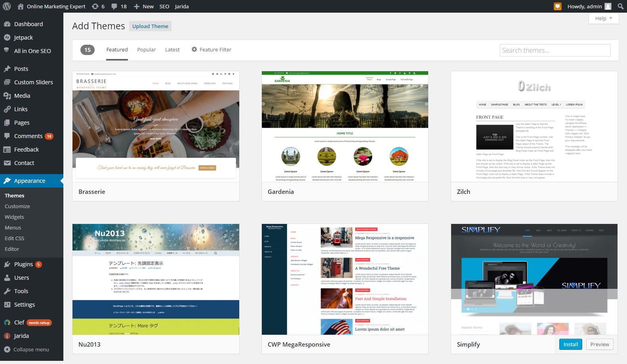Click the admin avatar image
Screen dimensions: 627x364
pyautogui.click(x=608, y=6)
